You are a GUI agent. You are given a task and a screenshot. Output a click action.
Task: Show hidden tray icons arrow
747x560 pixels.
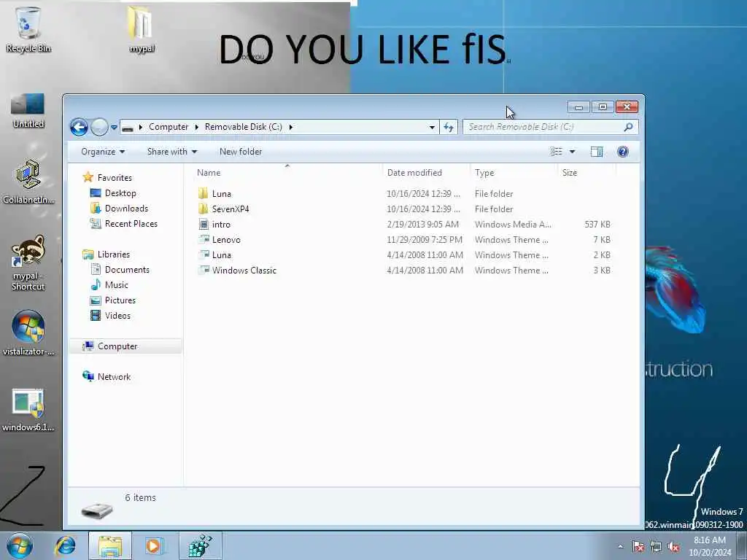click(620, 547)
